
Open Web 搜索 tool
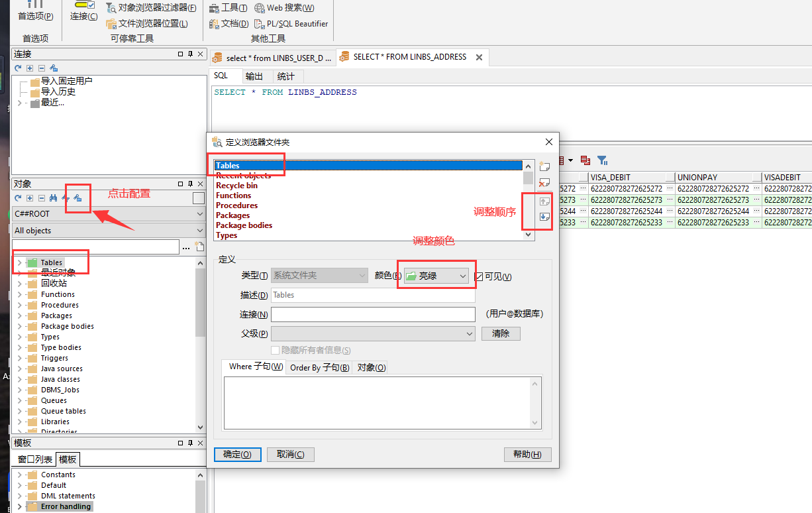click(285, 8)
